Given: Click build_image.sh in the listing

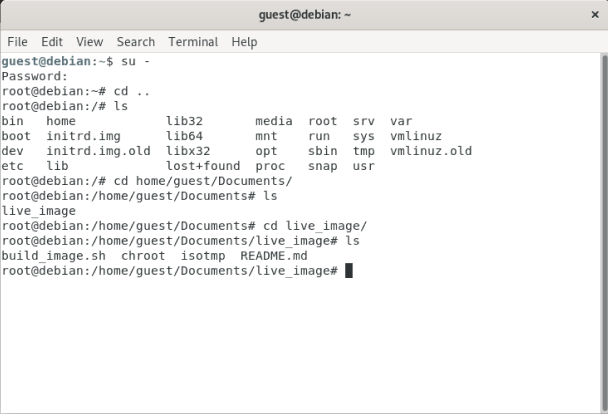Looking at the screenshot, I should coord(54,256).
